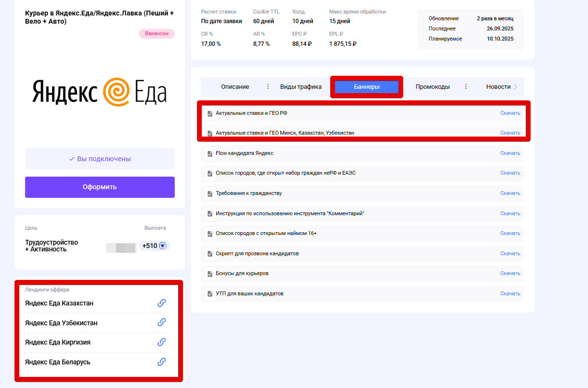Download Flow кандидата Яндекс file
Screen dimensions: 588x388
point(510,153)
